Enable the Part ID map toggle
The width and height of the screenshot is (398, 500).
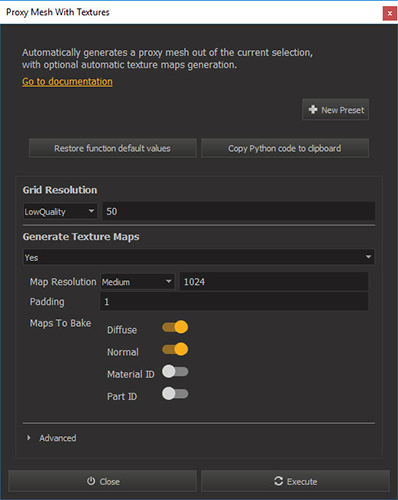tap(175, 394)
